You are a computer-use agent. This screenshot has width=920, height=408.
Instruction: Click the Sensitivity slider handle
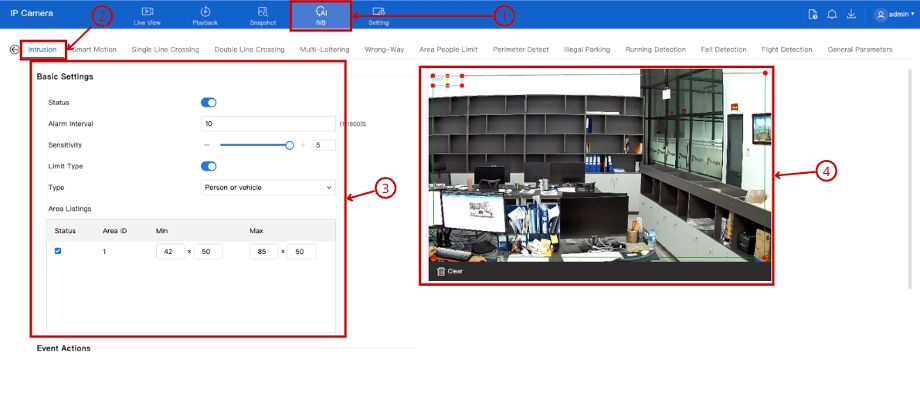[x=289, y=145]
